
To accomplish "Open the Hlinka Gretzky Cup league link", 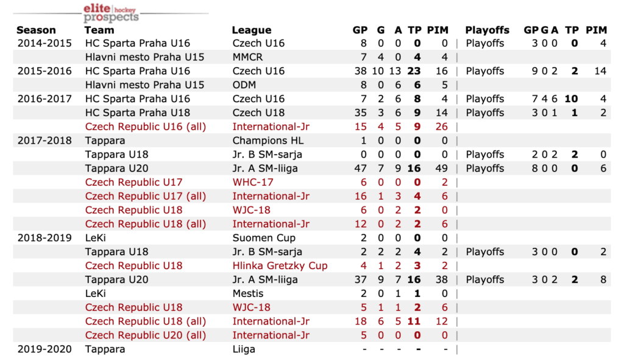I will tap(280, 266).
